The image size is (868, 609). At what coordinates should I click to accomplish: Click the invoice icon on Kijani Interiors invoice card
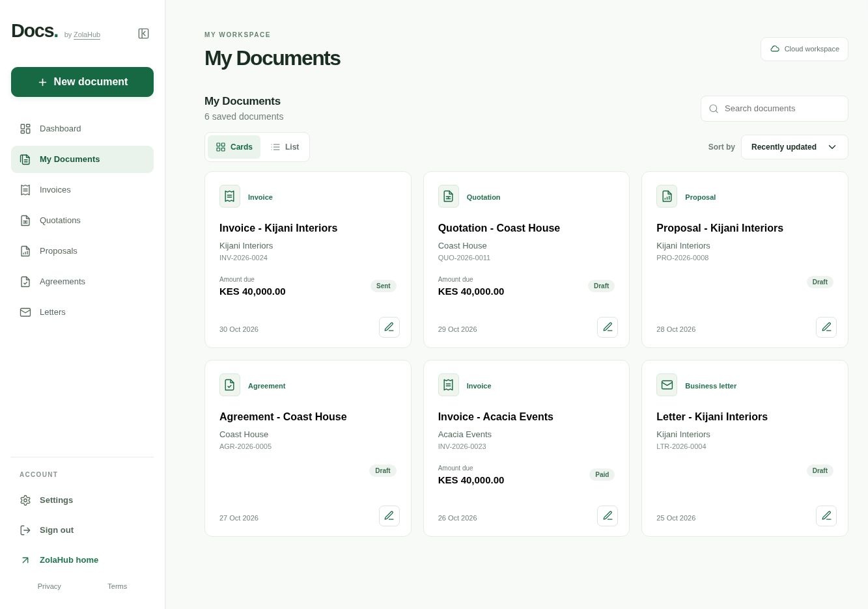230,196
